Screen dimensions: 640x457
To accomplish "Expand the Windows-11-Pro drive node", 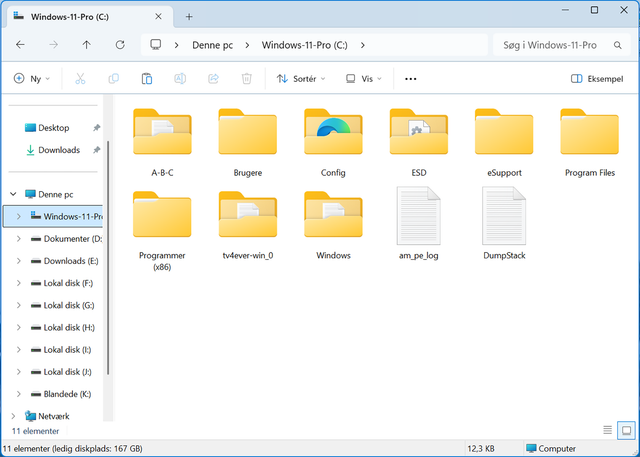I will point(19,216).
